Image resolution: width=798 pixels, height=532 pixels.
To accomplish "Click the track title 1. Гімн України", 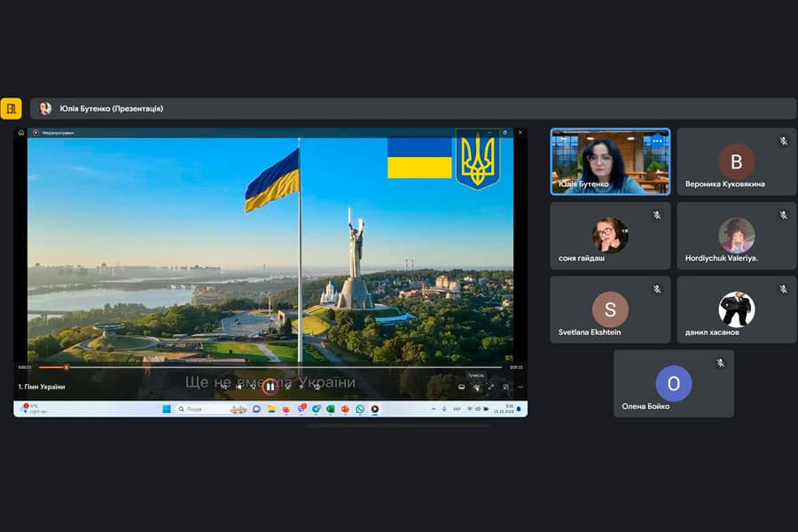I will point(42,387).
